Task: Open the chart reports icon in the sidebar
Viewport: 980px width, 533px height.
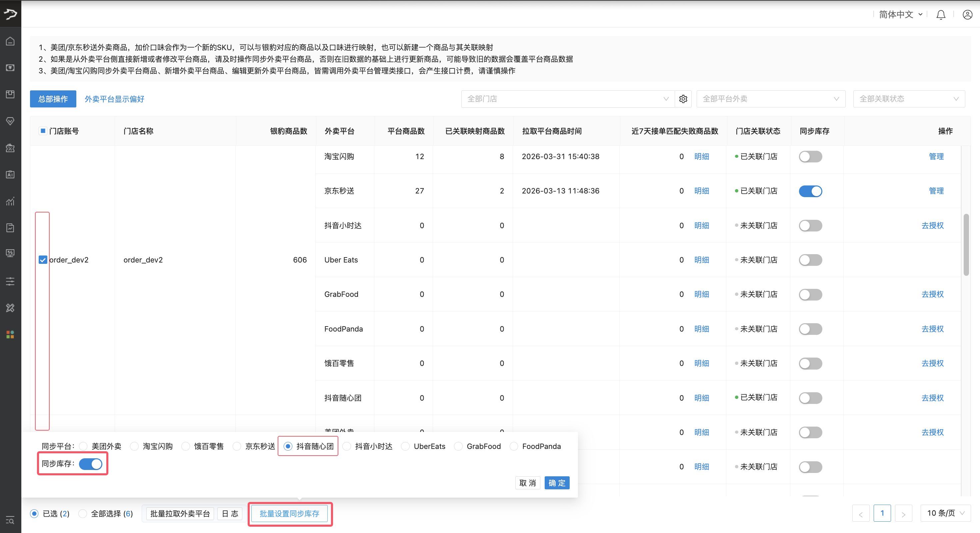Action: point(10,201)
